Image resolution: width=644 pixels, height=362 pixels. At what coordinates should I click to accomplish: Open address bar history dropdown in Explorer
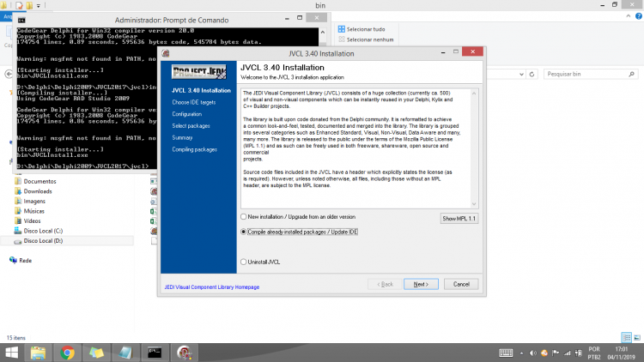click(x=521, y=75)
